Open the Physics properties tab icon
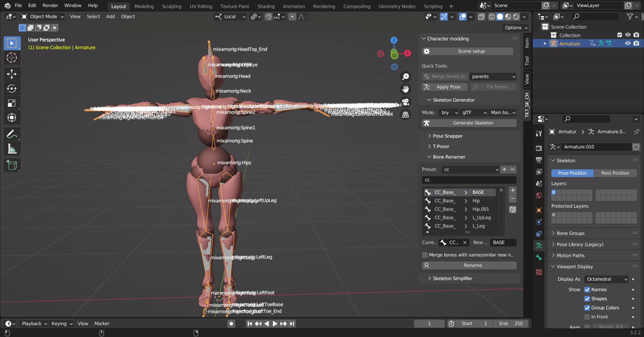This screenshot has height=337, width=644. [539, 222]
